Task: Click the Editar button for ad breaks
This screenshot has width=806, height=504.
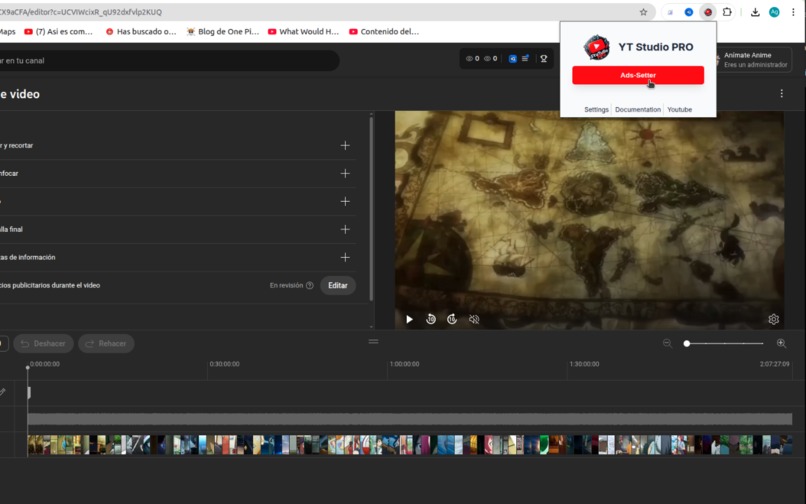Action: pyautogui.click(x=338, y=285)
